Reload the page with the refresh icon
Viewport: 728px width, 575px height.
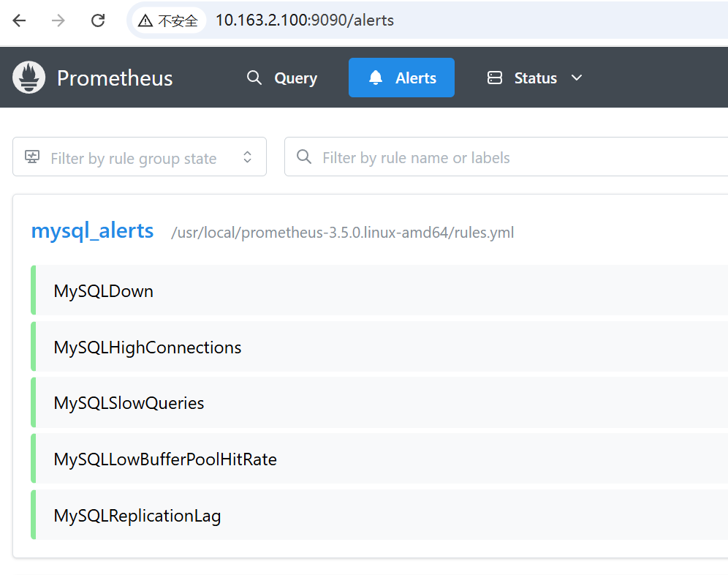98,20
